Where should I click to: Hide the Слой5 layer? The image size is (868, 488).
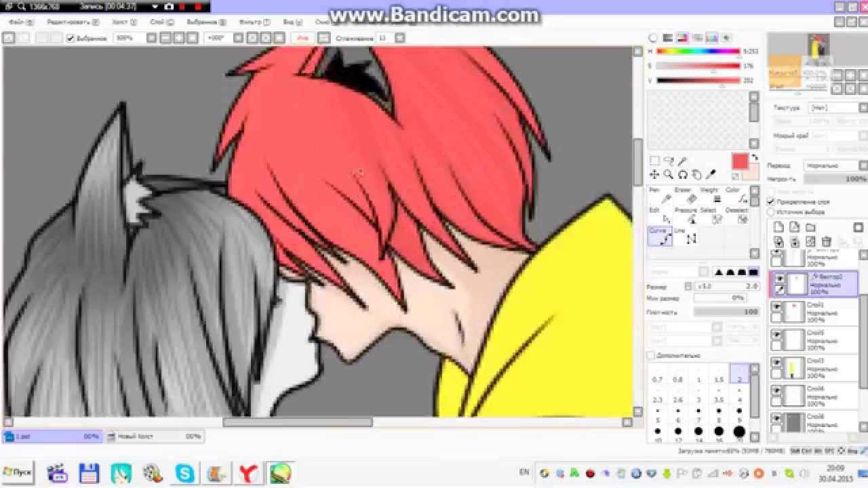click(778, 335)
